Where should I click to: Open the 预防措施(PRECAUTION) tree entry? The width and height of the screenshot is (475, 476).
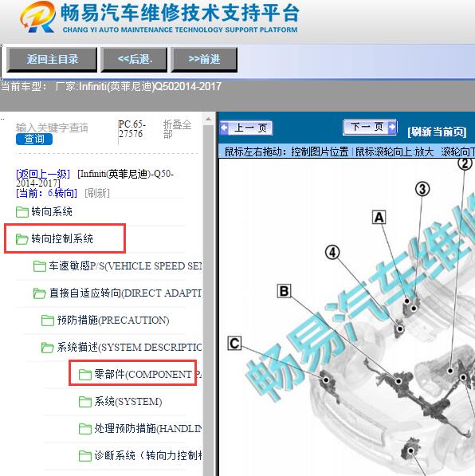pyautogui.click(x=113, y=320)
